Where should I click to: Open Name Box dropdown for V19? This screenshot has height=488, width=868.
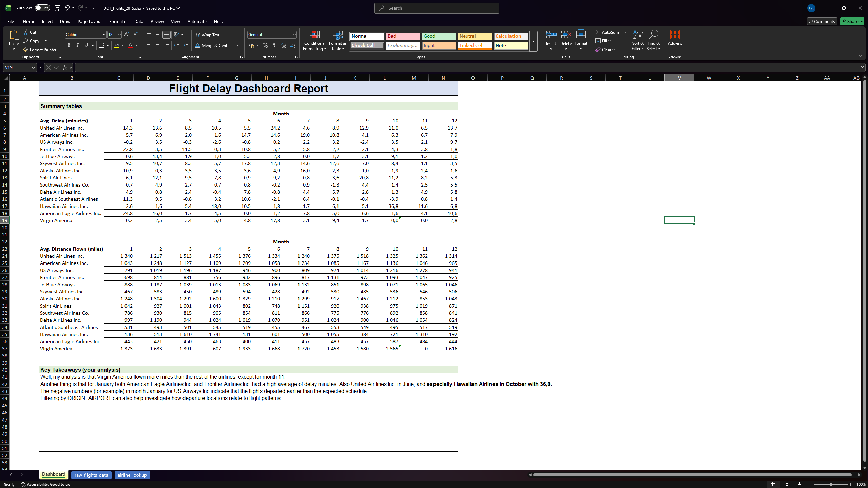[x=33, y=68]
